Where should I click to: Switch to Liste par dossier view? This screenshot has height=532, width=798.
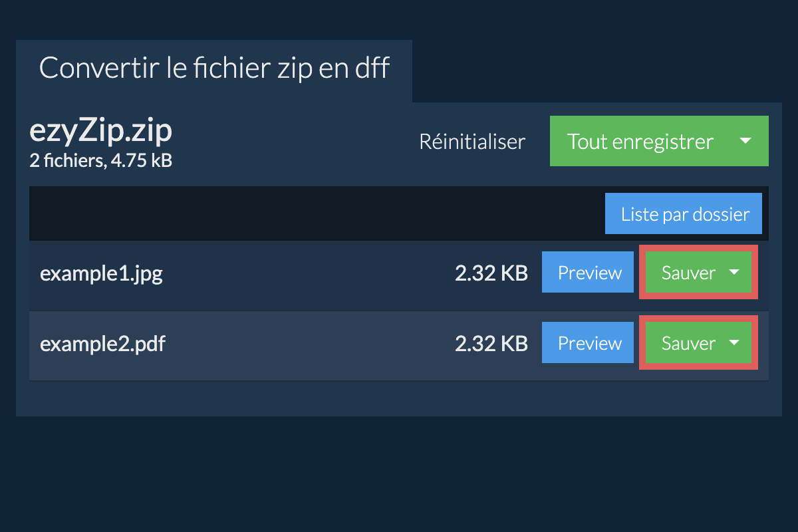(x=683, y=214)
